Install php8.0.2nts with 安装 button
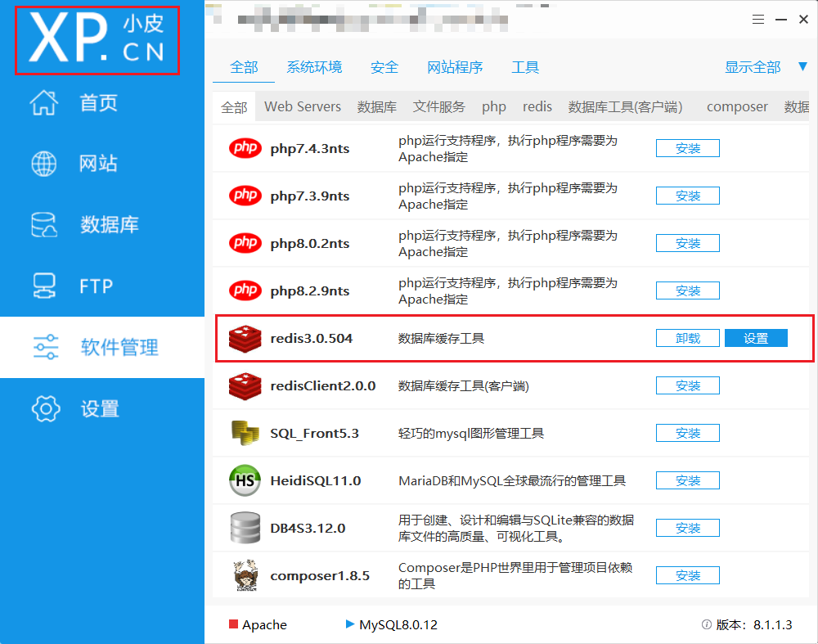818x644 pixels. pyautogui.click(x=688, y=243)
